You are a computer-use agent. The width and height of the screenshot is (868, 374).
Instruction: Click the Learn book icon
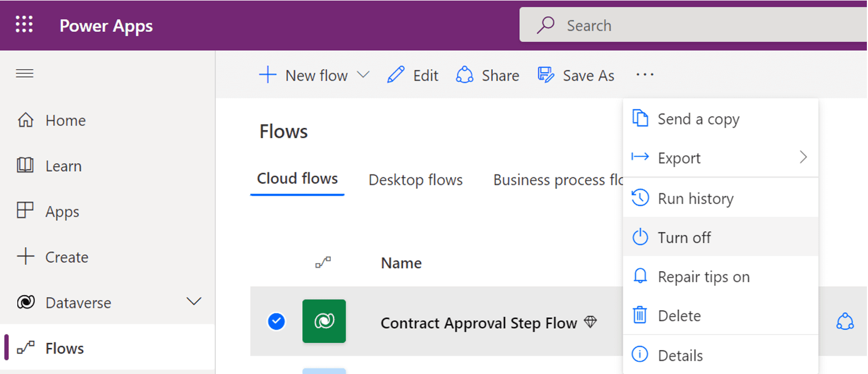coord(26,166)
